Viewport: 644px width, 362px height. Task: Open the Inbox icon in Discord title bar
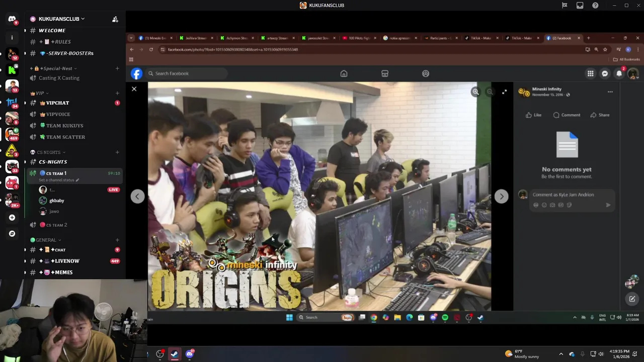click(580, 6)
